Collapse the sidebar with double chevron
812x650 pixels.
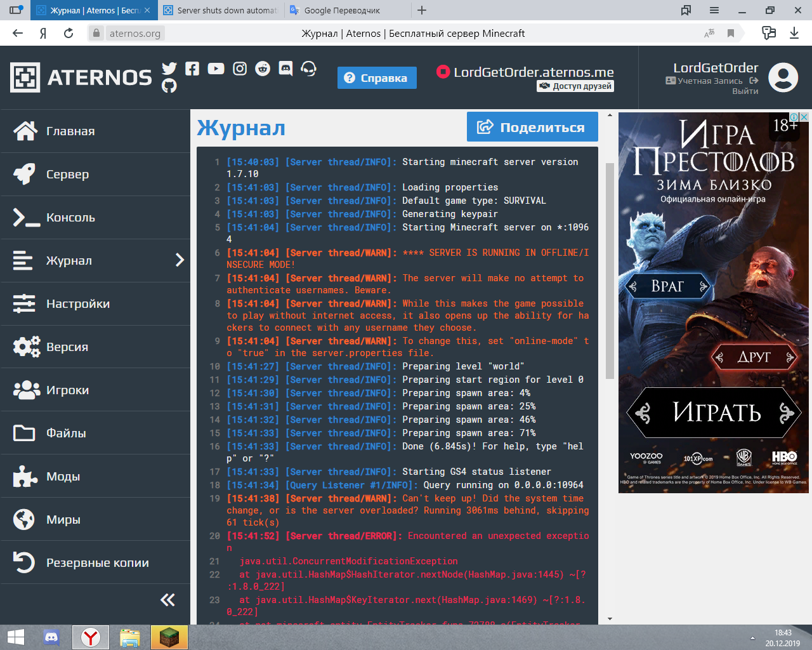click(167, 600)
